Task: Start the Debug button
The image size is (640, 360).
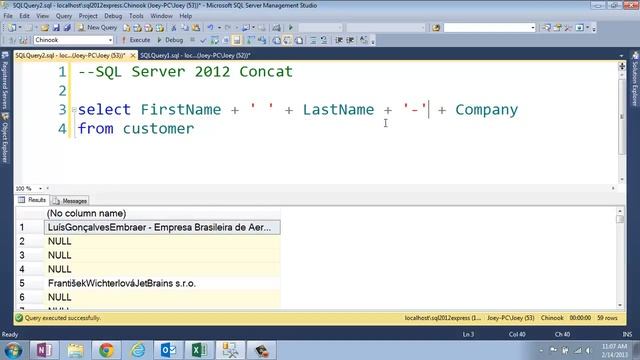Action: point(170,40)
